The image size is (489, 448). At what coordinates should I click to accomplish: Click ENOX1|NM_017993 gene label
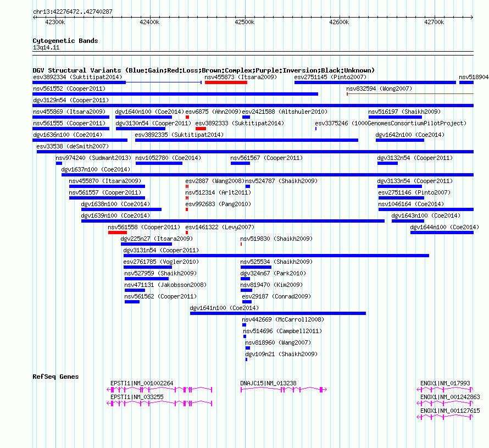click(445, 383)
